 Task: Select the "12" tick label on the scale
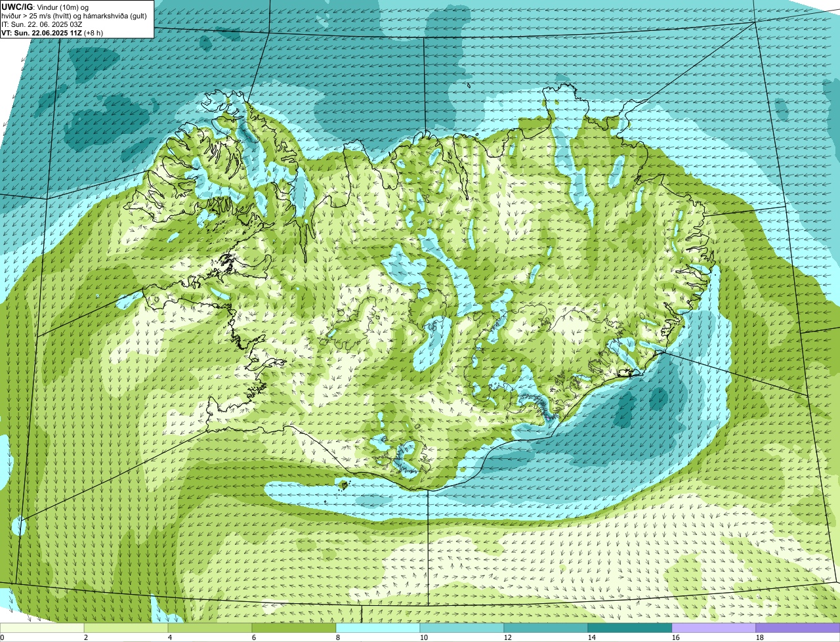click(x=508, y=637)
